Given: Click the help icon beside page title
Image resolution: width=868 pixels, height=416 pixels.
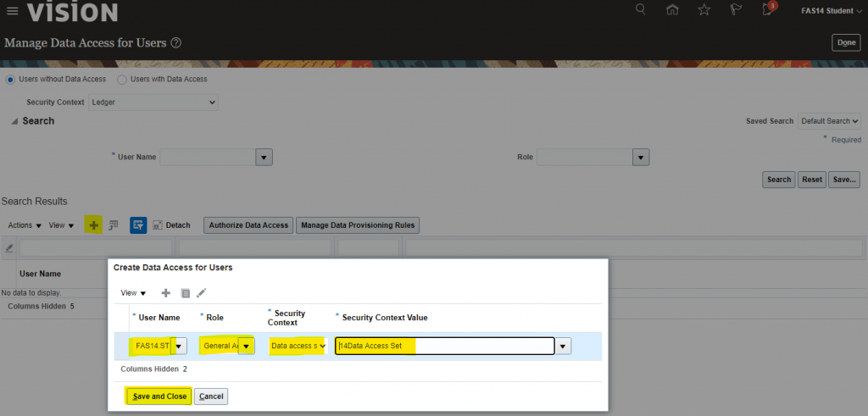Looking at the screenshot, I should point(176,42).
